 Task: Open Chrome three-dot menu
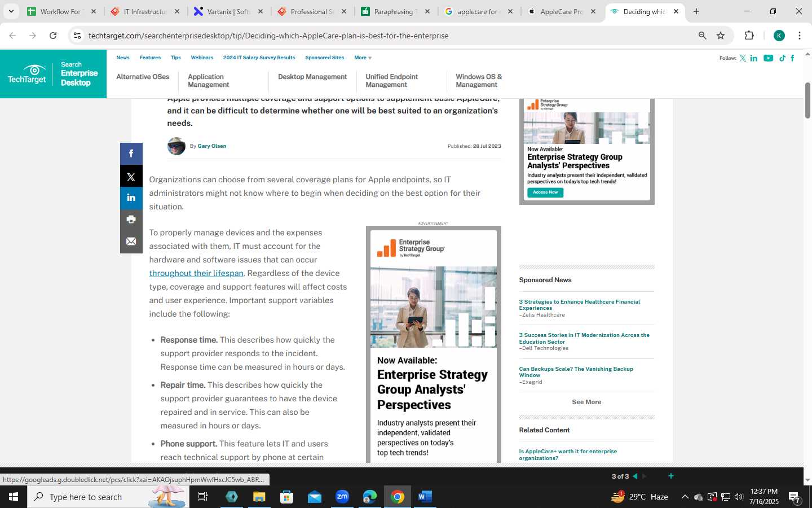click(x=799, y=36)
